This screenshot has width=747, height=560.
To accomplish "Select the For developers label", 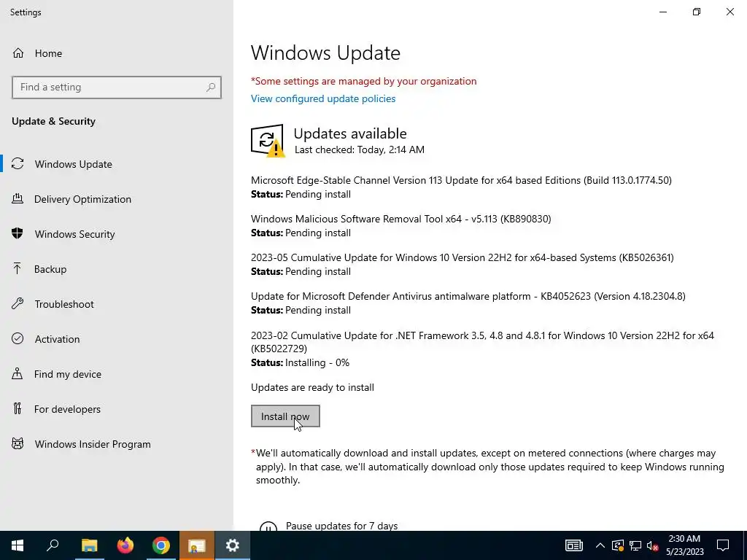I will (x=67, y=409).
